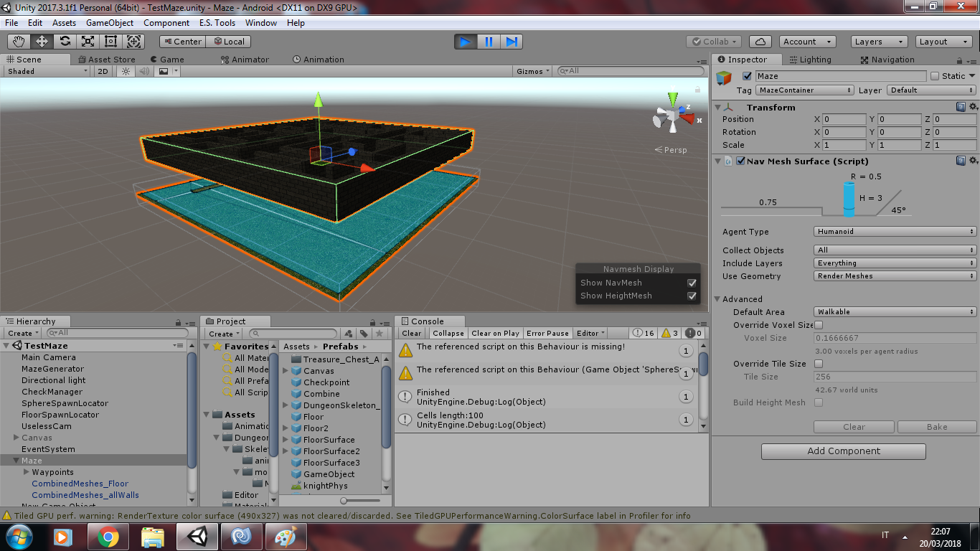980x551 pixels.
Task: Enable Override Tile Size checkbox
Action: [819, 364]
